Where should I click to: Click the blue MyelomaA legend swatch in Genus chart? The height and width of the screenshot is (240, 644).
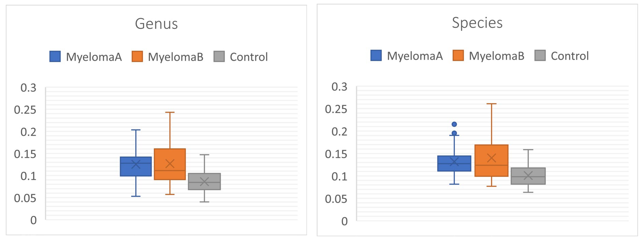(55, 56)
